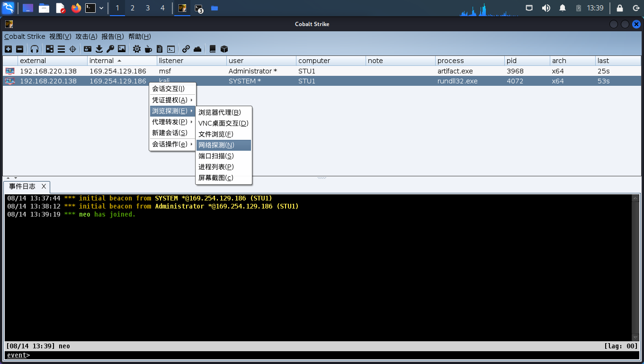Expand the 凭证提权(A) submenu
644x364 pixels.
[x=172, y=100]
